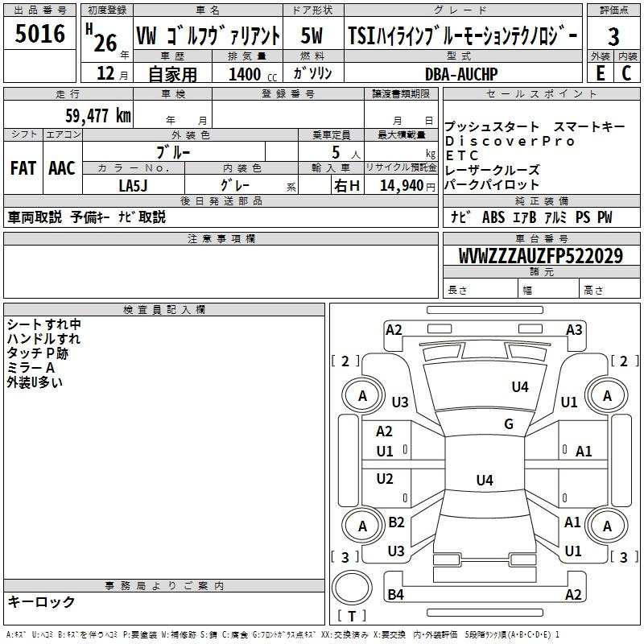This screenshot has width=644, height=644.
Task: Click the bottom-left tire circle marked A
Action: (362, 526)
